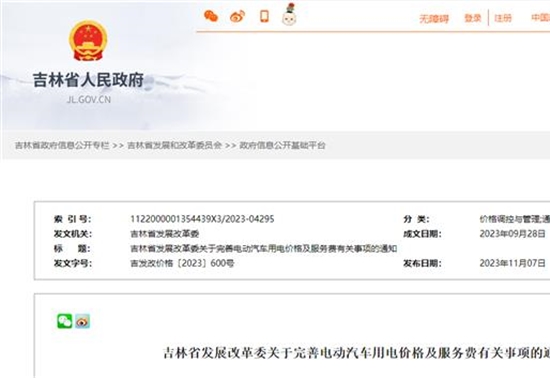Click the JL.GOV.CN domain text
Viewport: 550px width, 378px height.
tap(89, 100)
